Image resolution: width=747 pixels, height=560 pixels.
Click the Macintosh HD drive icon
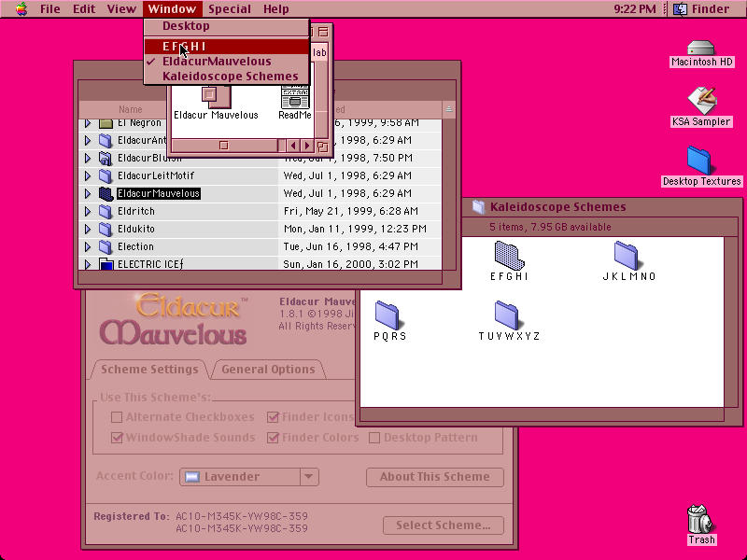click(701, 48)
